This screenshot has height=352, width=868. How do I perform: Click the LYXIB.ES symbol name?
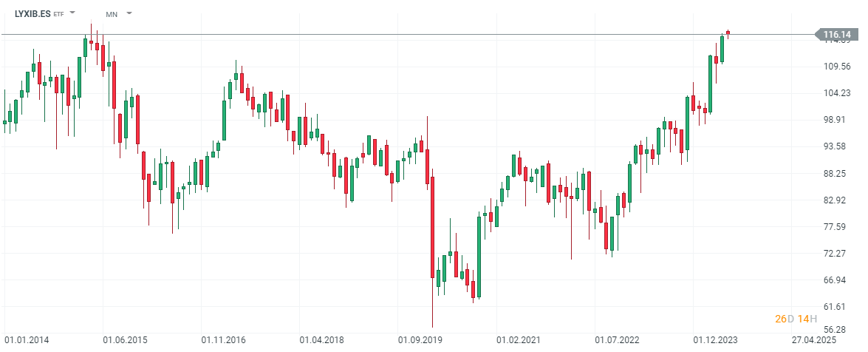(x=33, y=13)
